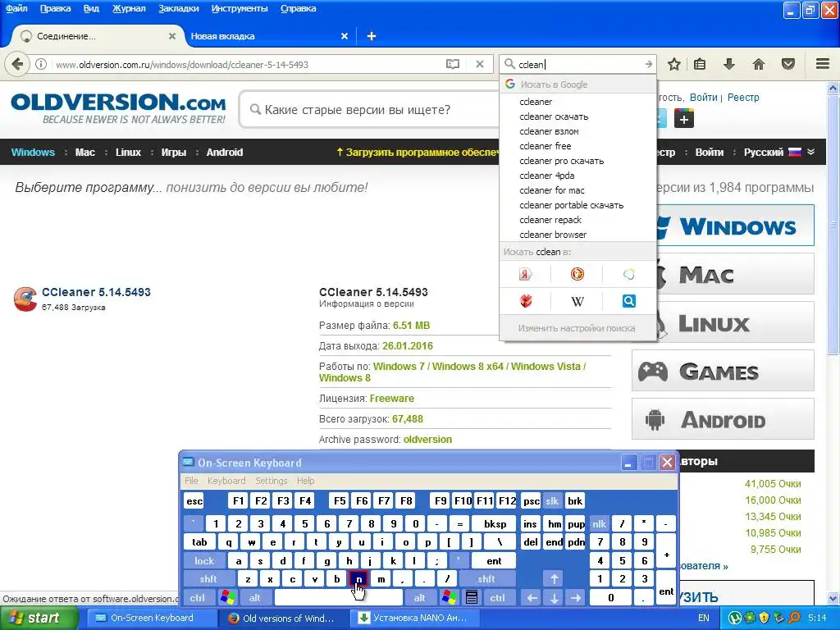The height and width of the screenshot is (630, 840).
Task: Click the EN language indicator
Action: point(703,618)
